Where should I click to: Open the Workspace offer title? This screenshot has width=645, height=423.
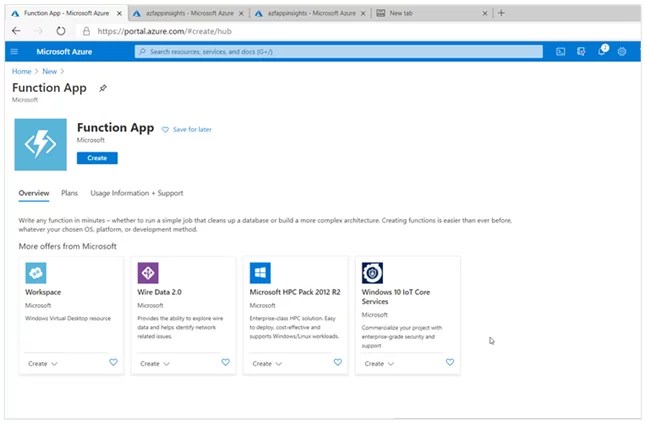[43, 292]
